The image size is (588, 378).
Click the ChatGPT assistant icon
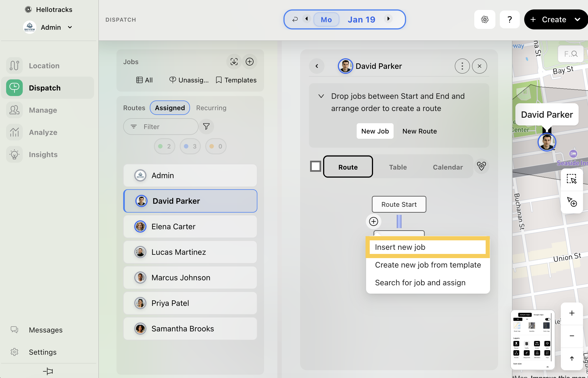[485, 19]
